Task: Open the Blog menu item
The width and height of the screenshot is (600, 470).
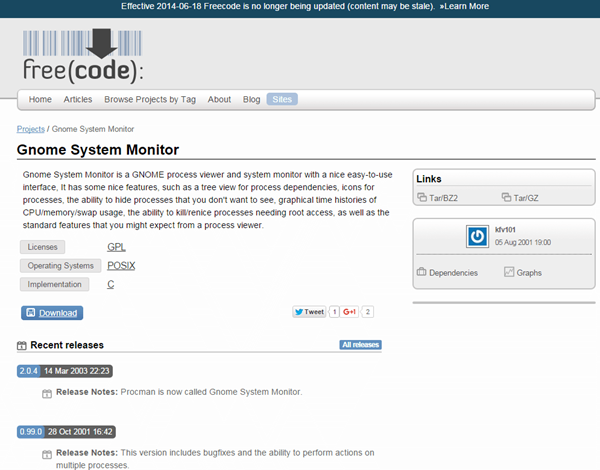Action: tap(251, 100)
